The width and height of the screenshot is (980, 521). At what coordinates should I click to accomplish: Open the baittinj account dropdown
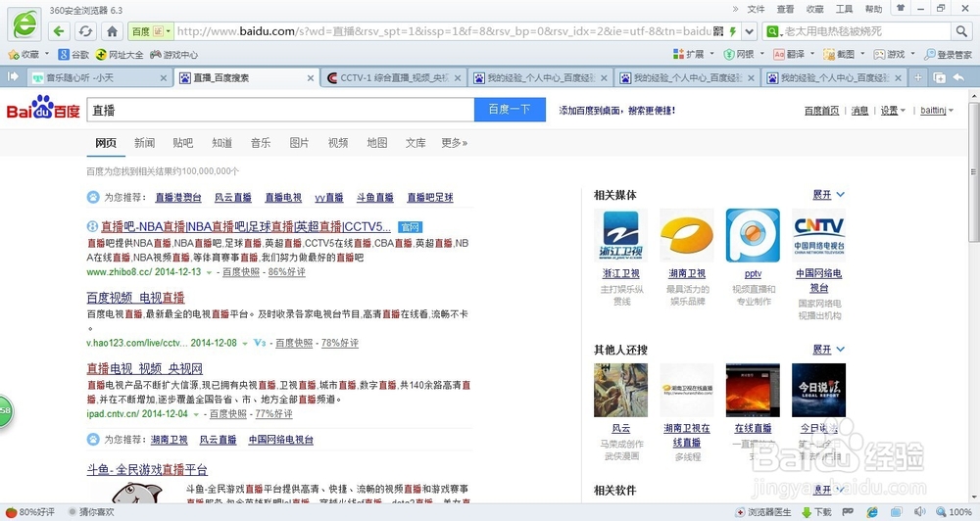[937, 111]
